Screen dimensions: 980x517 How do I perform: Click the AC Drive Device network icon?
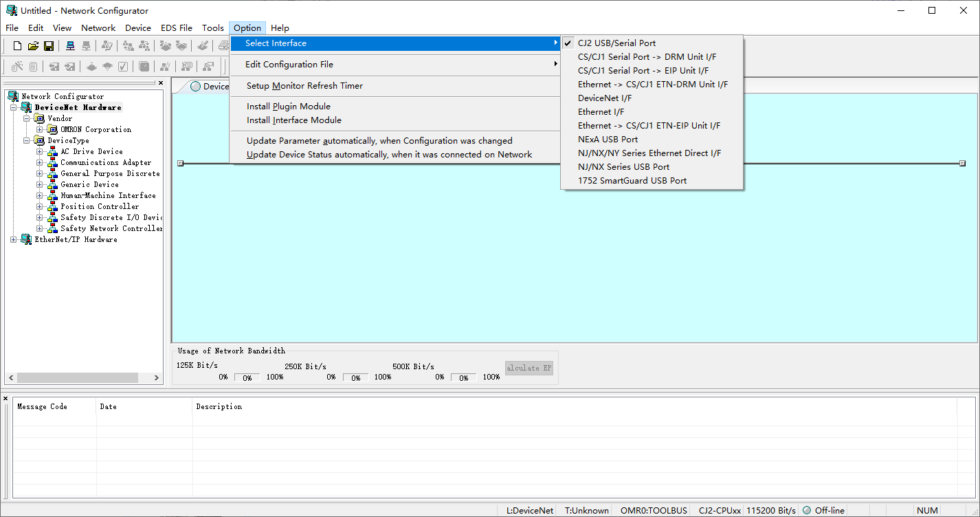pos(53,152)
